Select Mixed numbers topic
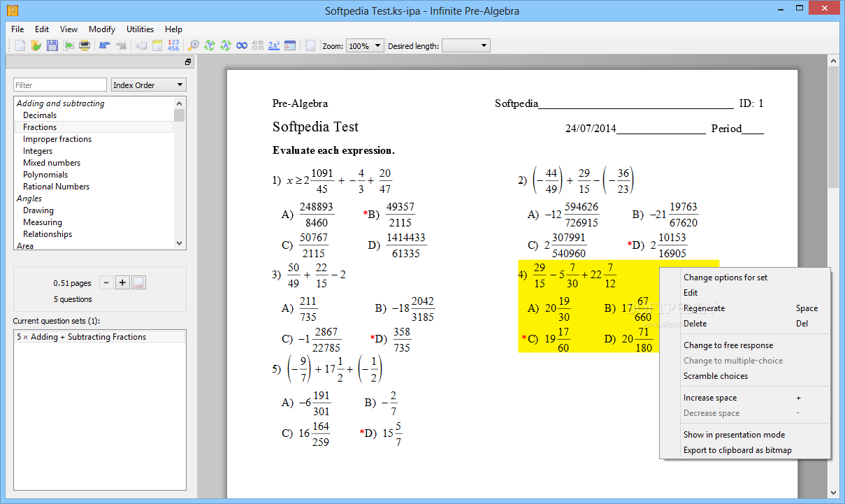This screenshot has width=845, height=504. (52, 163)
